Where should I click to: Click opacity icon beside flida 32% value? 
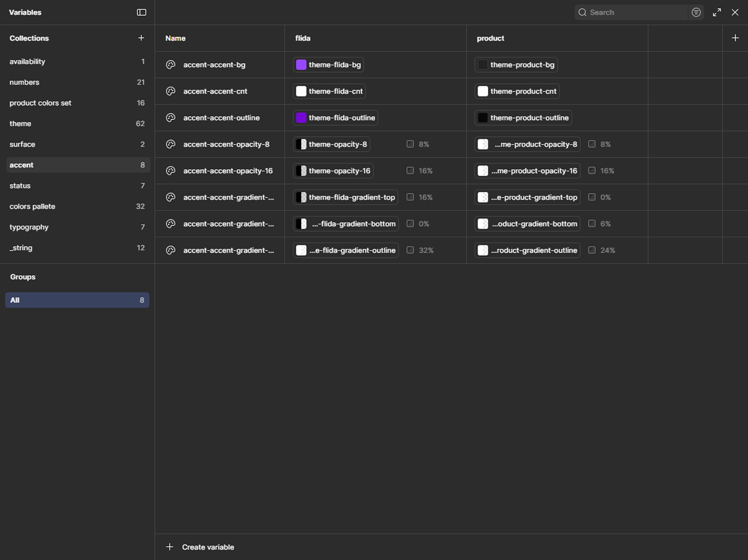point(410,250)
